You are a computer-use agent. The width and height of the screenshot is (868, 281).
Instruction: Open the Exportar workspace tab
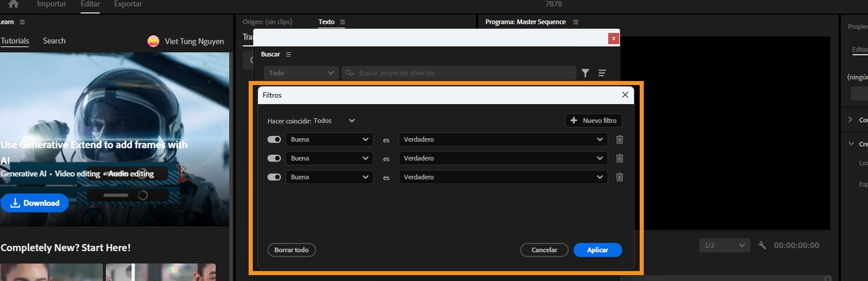point(128,4)
